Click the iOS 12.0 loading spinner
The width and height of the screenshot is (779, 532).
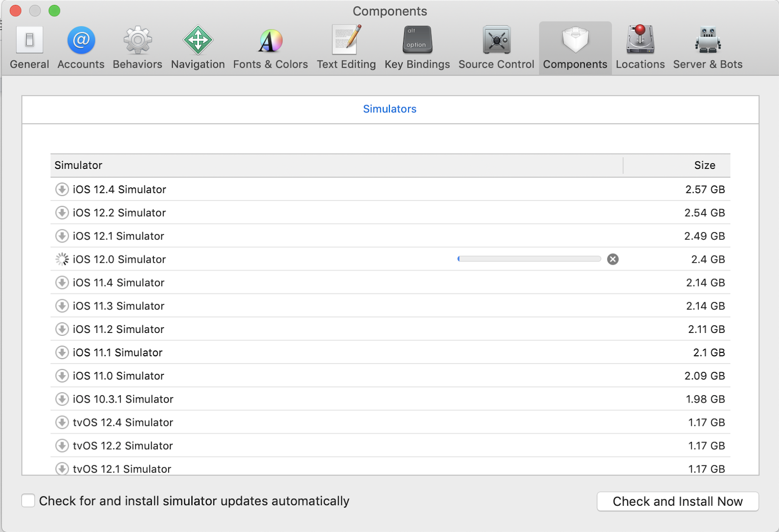(62, 259)
